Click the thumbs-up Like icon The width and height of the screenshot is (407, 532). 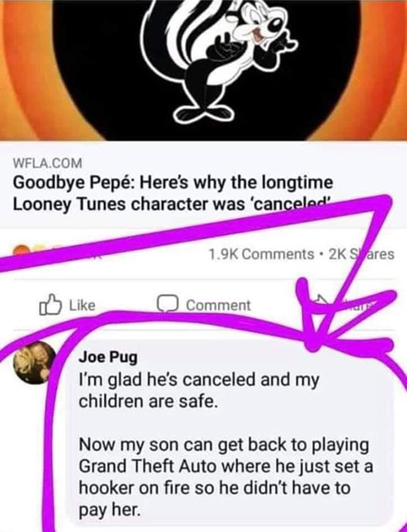pyautogui.click(x=51, y=305)
